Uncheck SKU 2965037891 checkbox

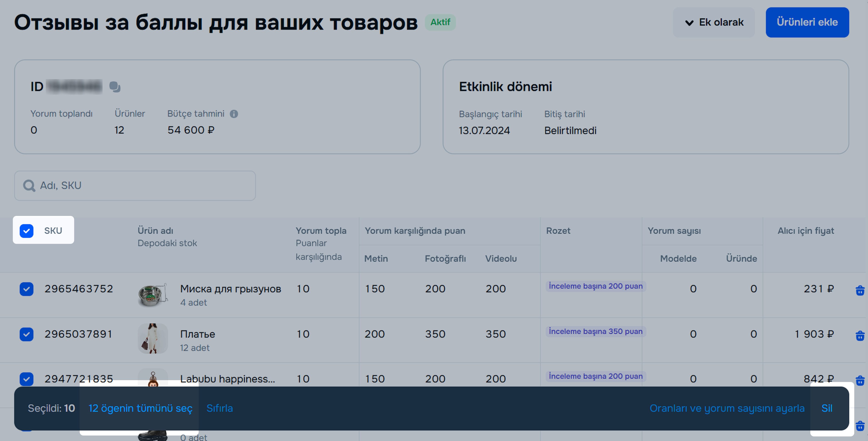(27, 334)
